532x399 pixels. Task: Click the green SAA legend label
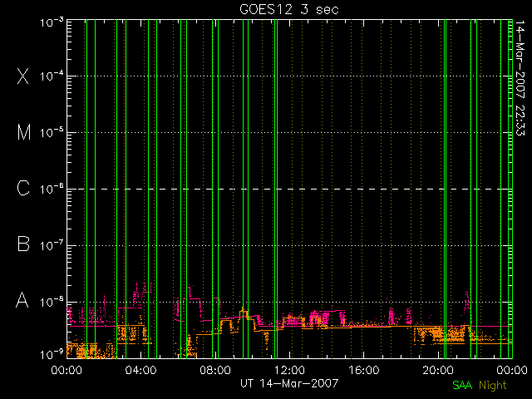point(462,385)
